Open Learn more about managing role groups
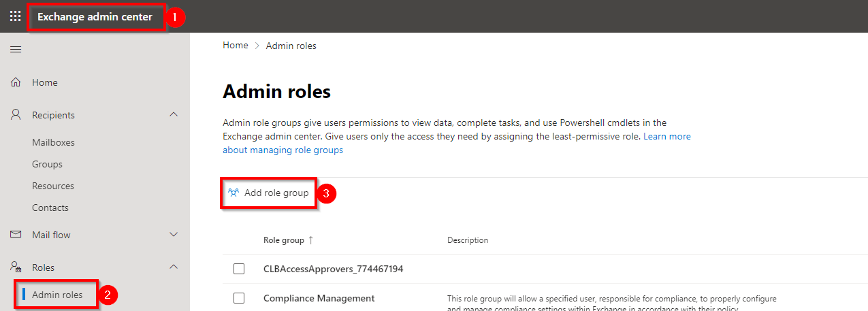The image size is (868, 311). (666, 137)
